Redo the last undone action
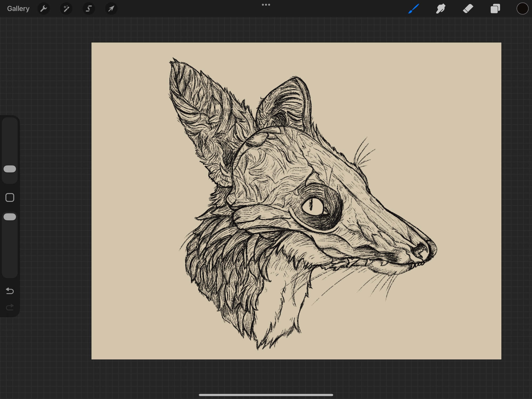This screenshot has width=532, height=399. click(x=10, y=307)
